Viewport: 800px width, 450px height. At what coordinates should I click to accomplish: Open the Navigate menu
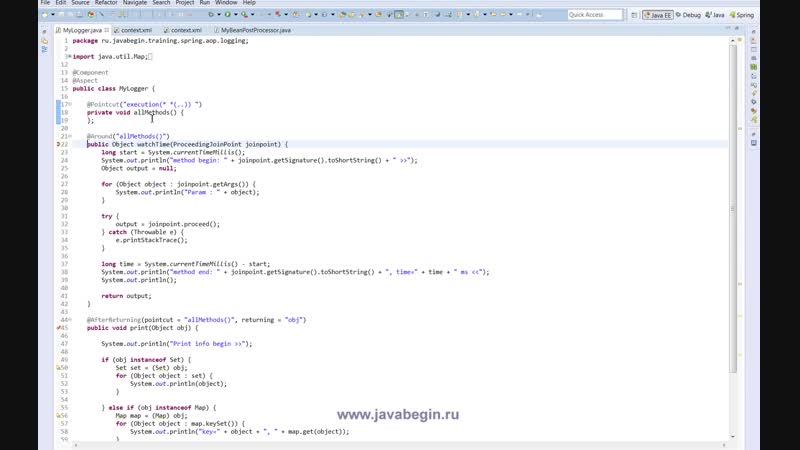point(135,3)
